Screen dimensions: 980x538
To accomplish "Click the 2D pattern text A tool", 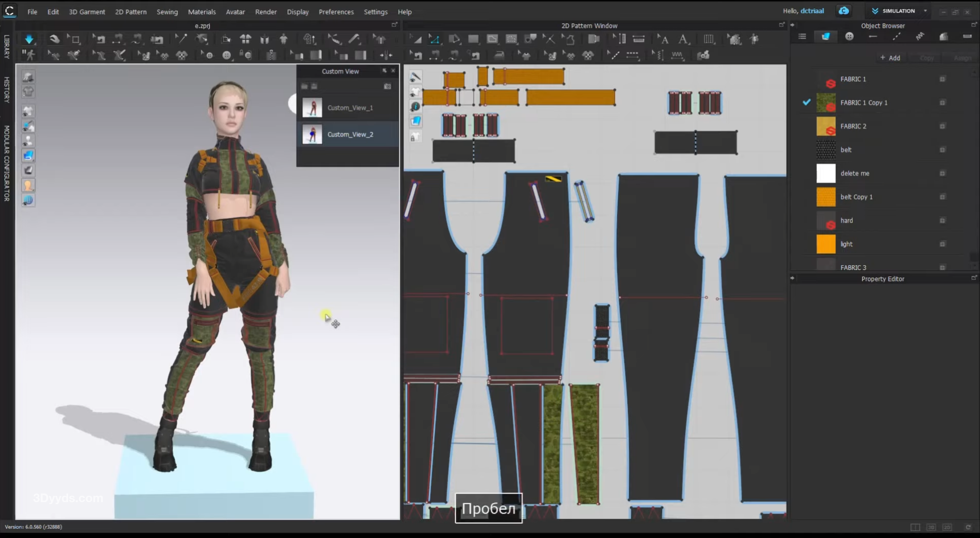I will tap(683, 39).
